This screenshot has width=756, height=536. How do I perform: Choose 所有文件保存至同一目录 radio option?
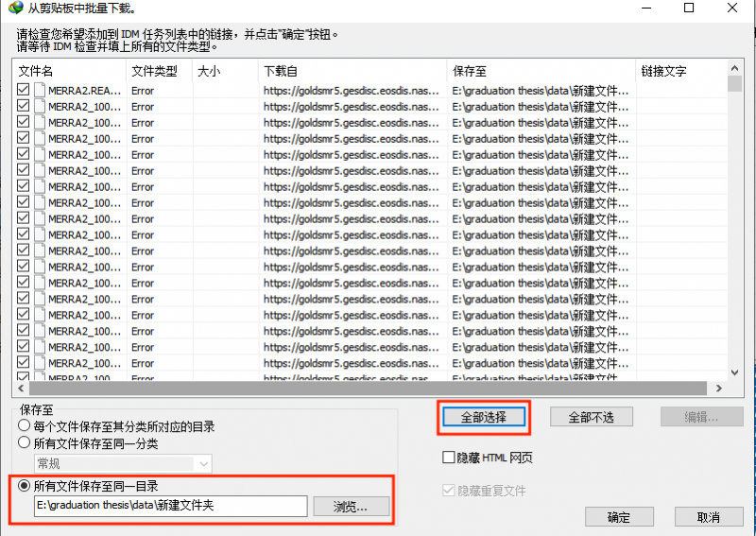click(25, 486)
